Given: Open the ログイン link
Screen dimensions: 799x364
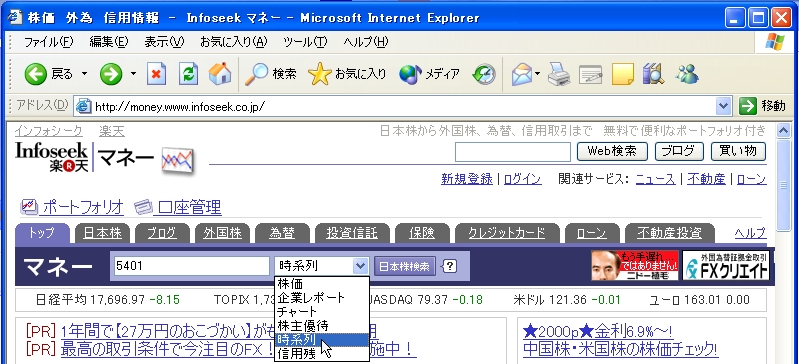Looking at the screenshot, I should pyautogui.click(x=522, y=179).
